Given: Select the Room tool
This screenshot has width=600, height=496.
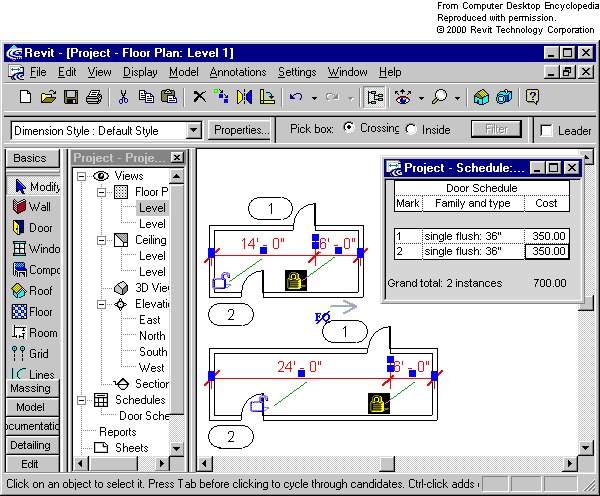Looking at the screenshot, I should tap(34, 333).
